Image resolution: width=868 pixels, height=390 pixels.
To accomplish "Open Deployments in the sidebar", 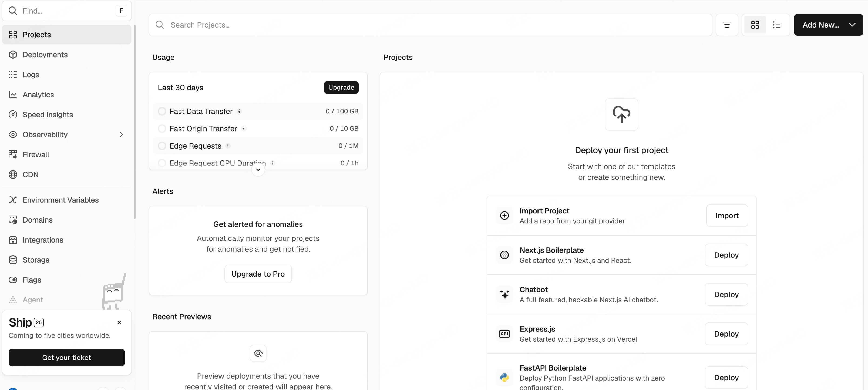I will 66,55.
